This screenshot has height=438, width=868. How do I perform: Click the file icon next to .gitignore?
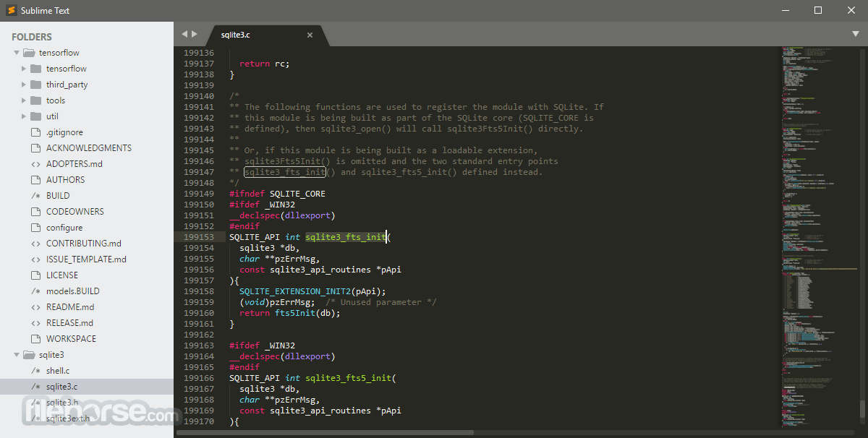35,132
